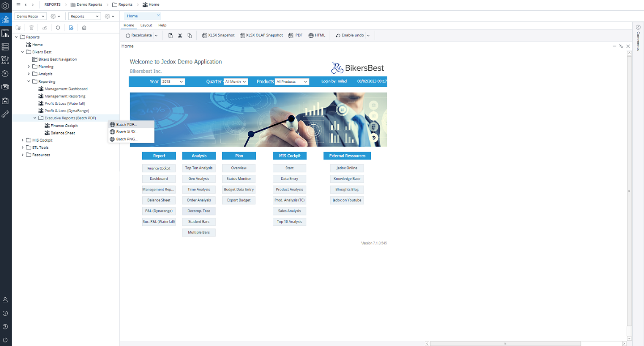
Task: Toggle Enable undo
Action: click(x=350, y=35)
